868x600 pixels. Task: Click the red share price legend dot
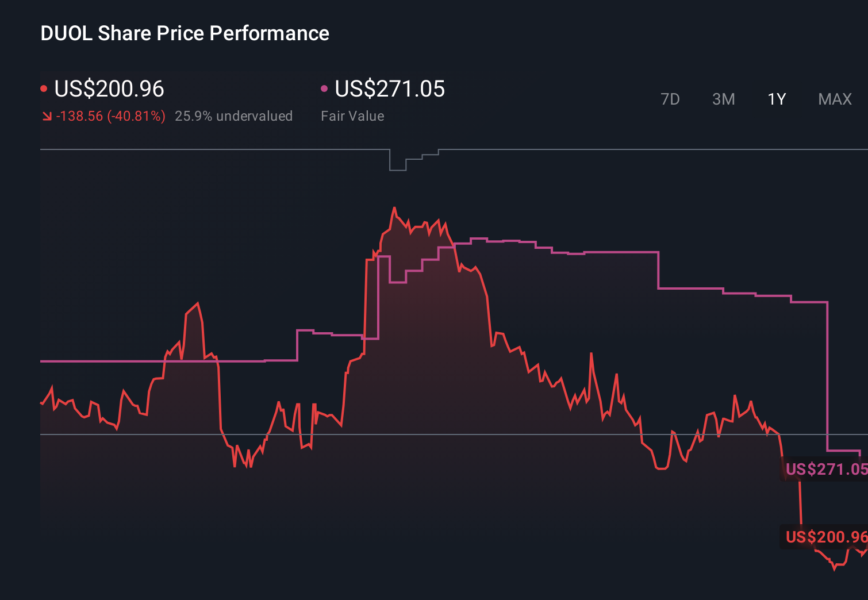click(x=45, y=88)
